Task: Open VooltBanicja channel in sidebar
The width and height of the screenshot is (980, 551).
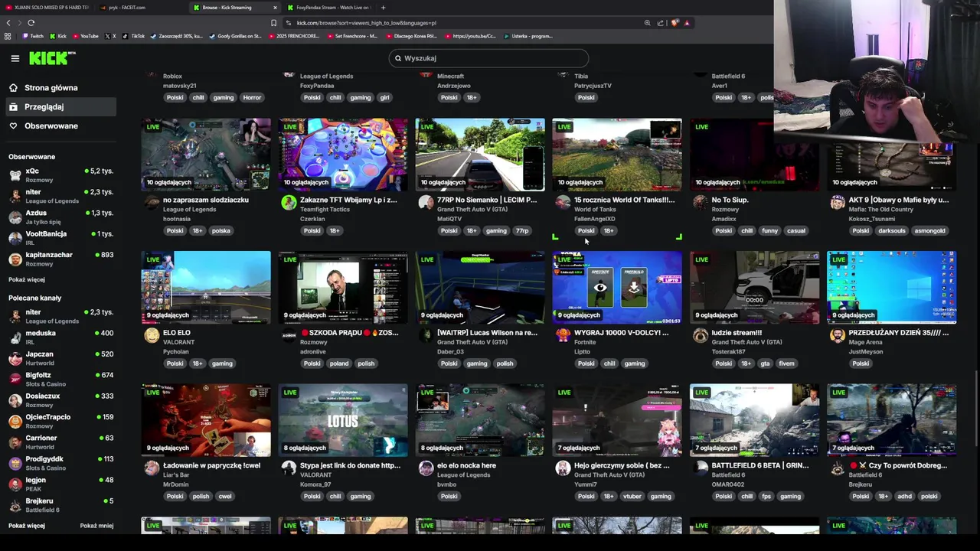Action: point(60,238)
